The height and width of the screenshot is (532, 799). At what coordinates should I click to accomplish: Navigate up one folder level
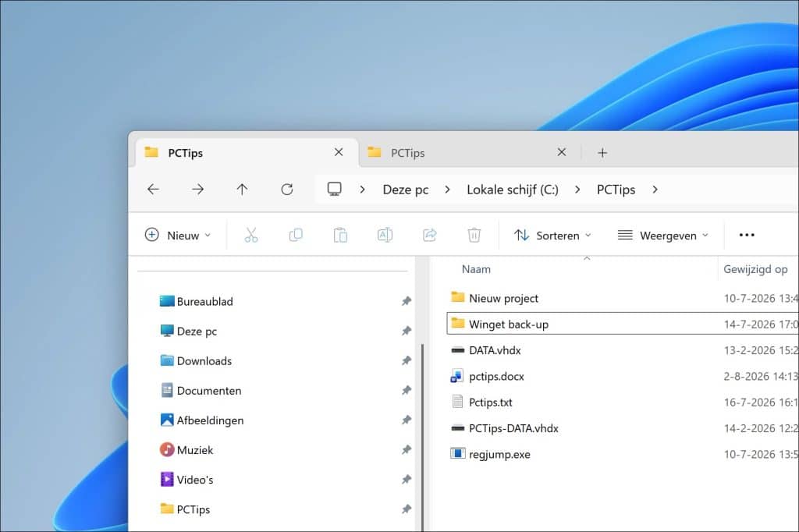point(242,190)
